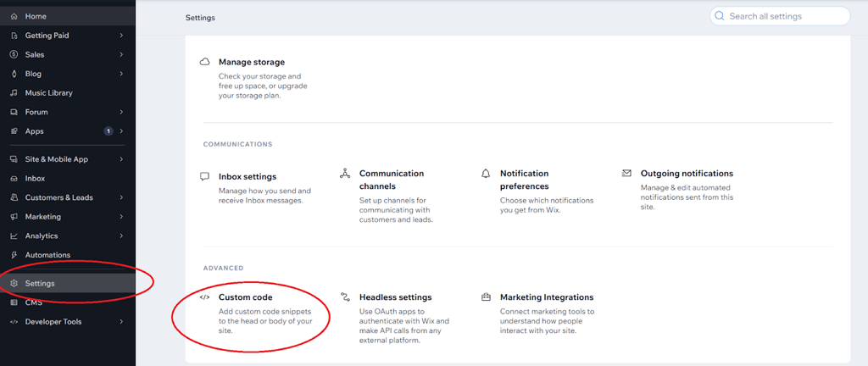Expand the Site & Mobile App chevron
Viewport: 868px width, 366px height.
(x=121, y=159)
